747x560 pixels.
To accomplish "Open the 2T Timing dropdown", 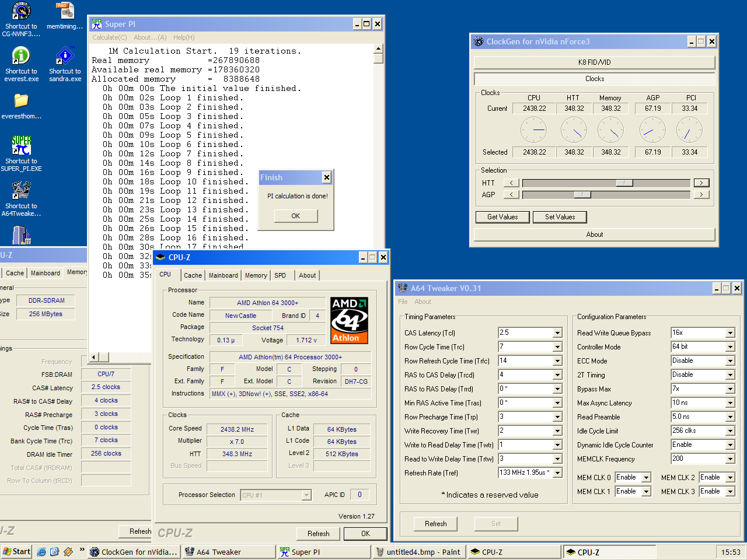I will pyautogui.click(x=730, y=374).
